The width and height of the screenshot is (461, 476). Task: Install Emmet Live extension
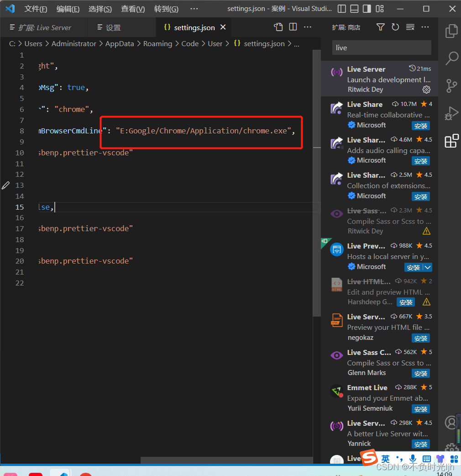pos(421,409)
